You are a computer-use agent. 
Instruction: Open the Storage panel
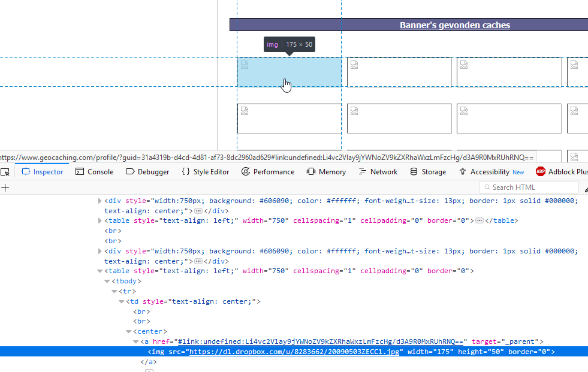(428, 172)
